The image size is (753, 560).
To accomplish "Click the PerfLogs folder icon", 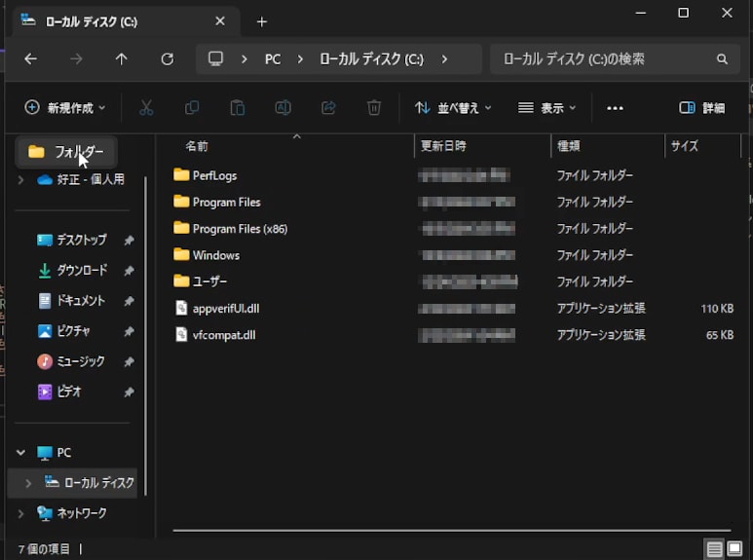I will (x=181, y=175).
